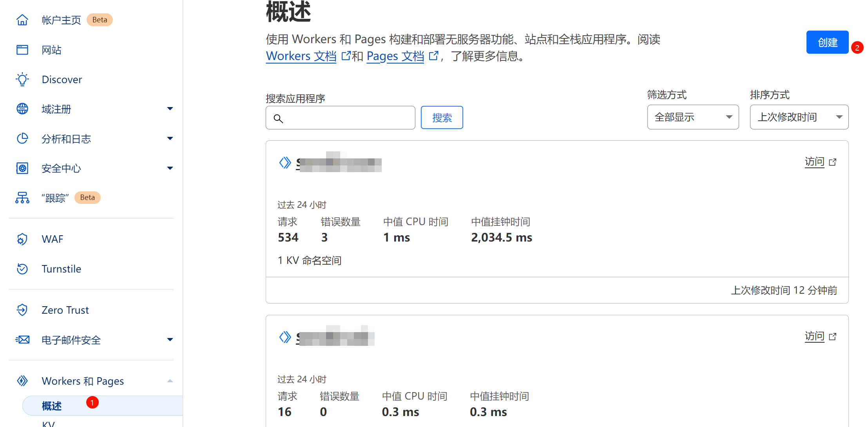Click the 1 KV 命名空间 text
Image resolution: width=868 pixels, height=427 pixels.
[x=310, y=260]
